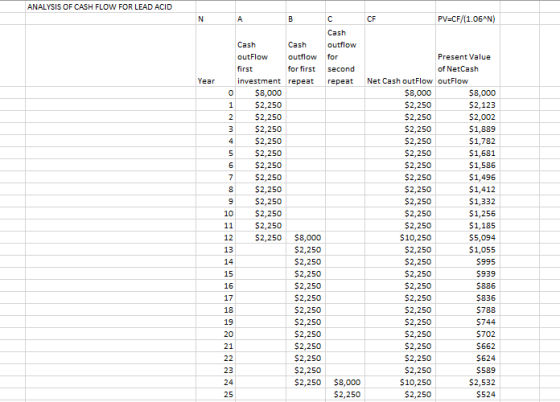Select the present value cell $662
Viewport: 560px width, 402px height.
[468, 346]
